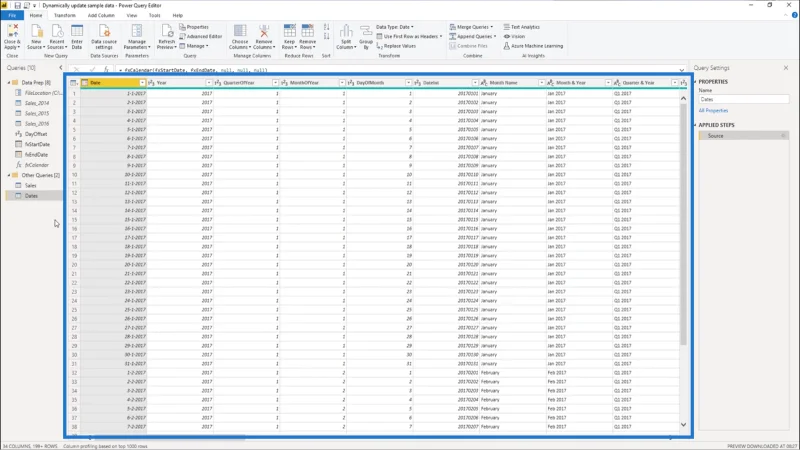Viewport: 800px width, 450px height.
Task: Open the File tab
Action: pyautogui.click(x=12, y=15)
